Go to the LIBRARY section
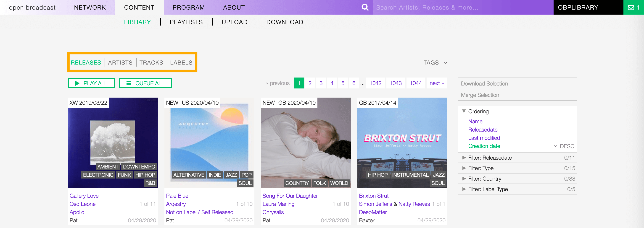 (x=137, y=22)
